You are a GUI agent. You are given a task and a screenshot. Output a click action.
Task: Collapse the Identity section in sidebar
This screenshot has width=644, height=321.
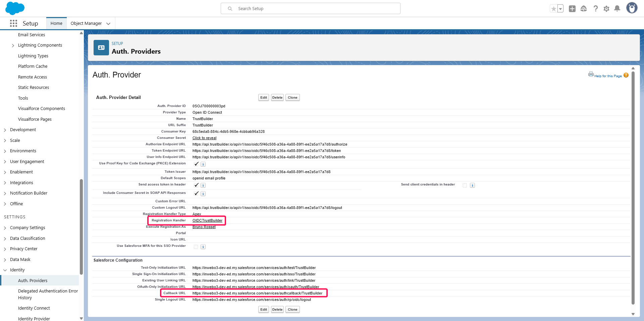point(5,270)
